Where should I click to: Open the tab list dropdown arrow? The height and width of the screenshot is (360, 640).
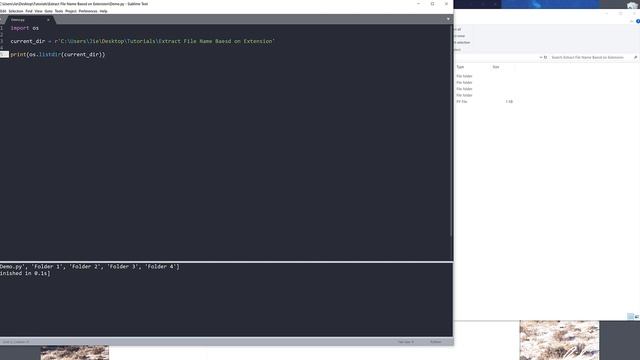pos(448,19)
